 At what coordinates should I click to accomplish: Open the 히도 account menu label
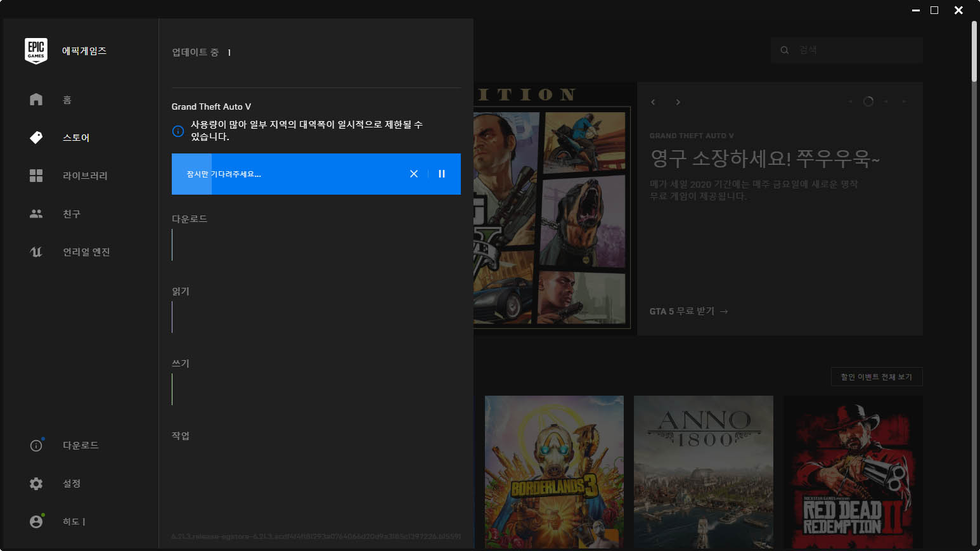[x=74, y=521]
